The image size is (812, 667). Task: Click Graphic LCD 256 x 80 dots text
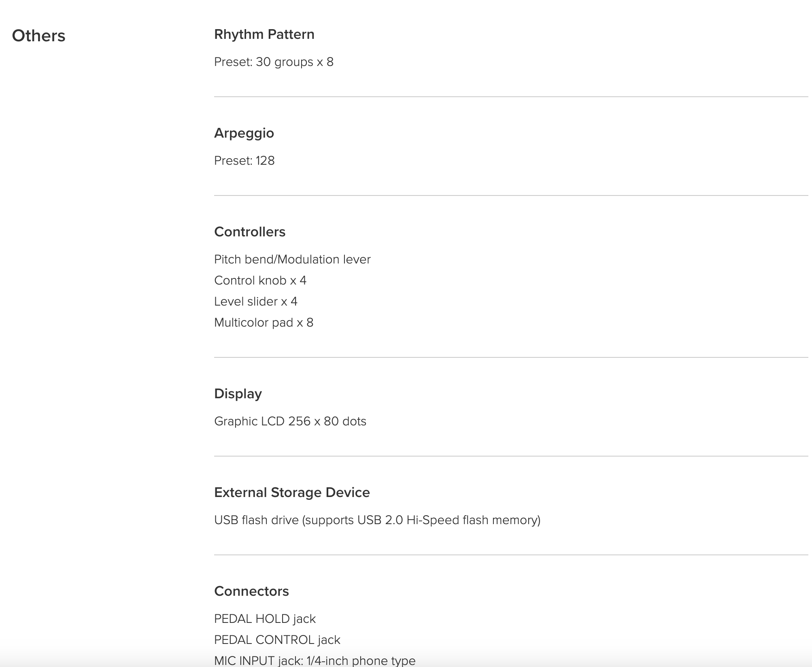(290, 421)
